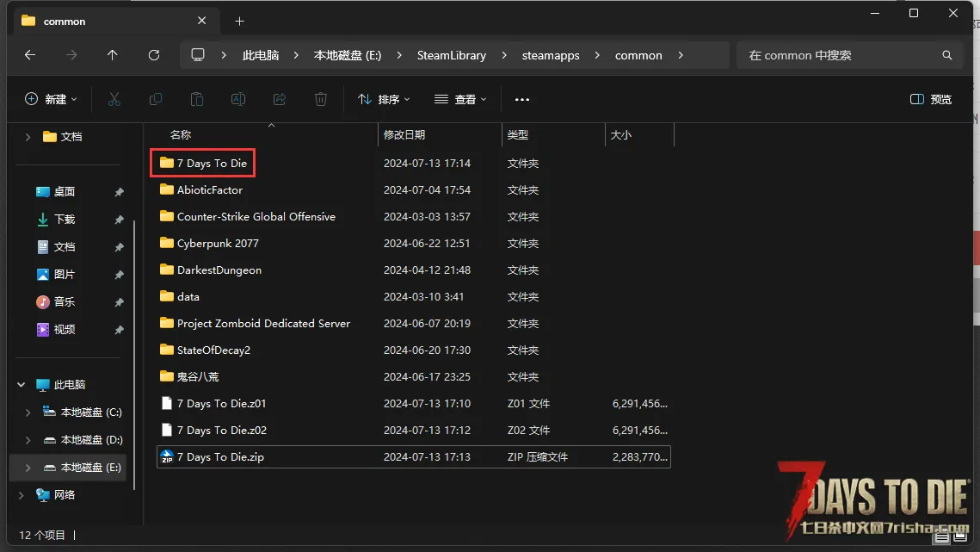Viewport: 980px width, 552px height.
Task: Select the 7 Days To Die.zip file
Action: 220,457
